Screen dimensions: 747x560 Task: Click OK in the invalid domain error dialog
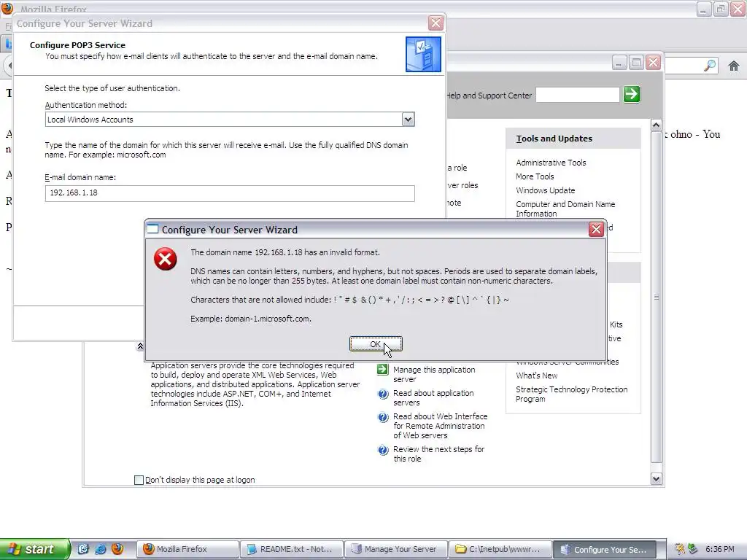click(376, 344)
